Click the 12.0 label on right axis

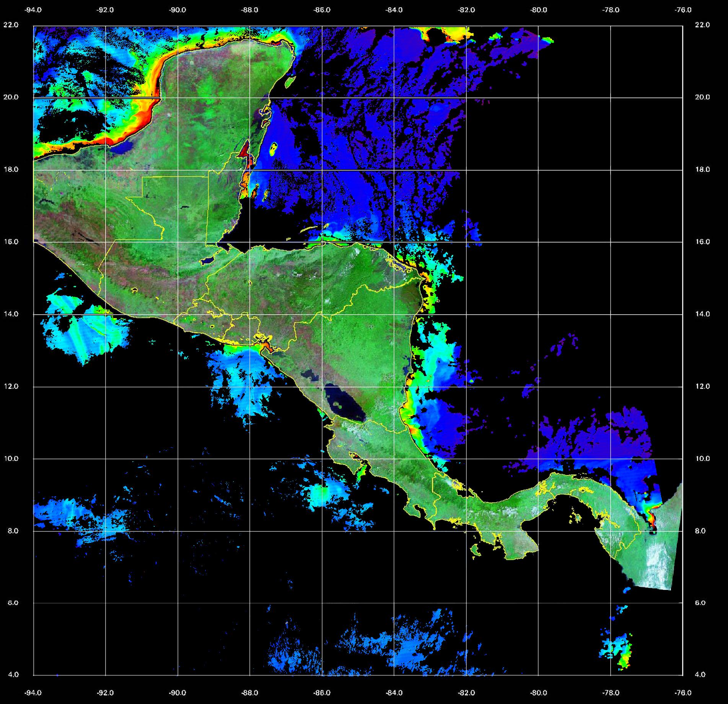tap(702, 386)
